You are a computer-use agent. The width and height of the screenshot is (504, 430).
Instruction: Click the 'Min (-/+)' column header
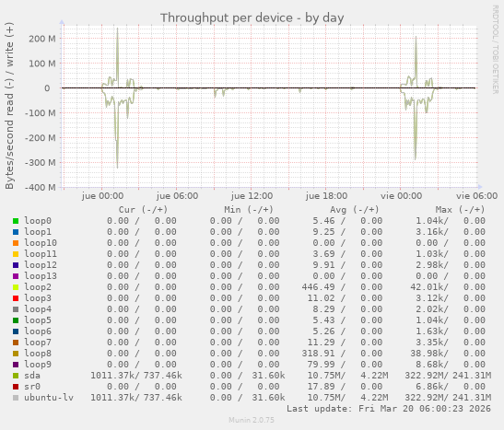click(249, 210)
